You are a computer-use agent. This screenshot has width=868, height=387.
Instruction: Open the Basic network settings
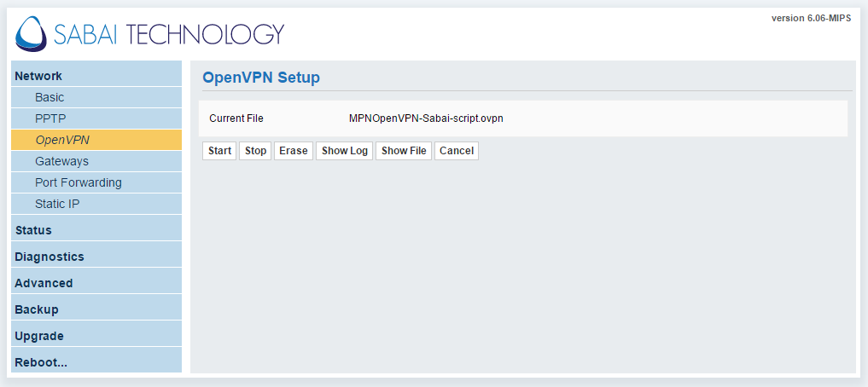pyautogui.click(x=96, y=97)
